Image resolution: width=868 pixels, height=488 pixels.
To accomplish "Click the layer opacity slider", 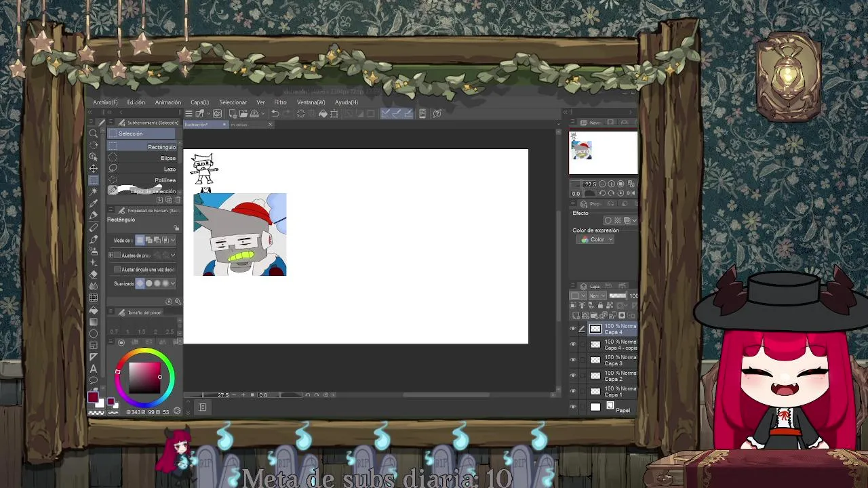I will (x=618, y=296).
